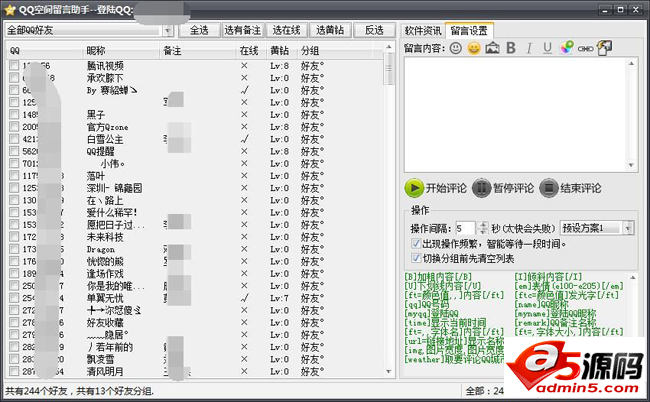Check the box for 承欢膝下 row
The width and height of the screenshot is (650, 402).
(x=14, y=77)
